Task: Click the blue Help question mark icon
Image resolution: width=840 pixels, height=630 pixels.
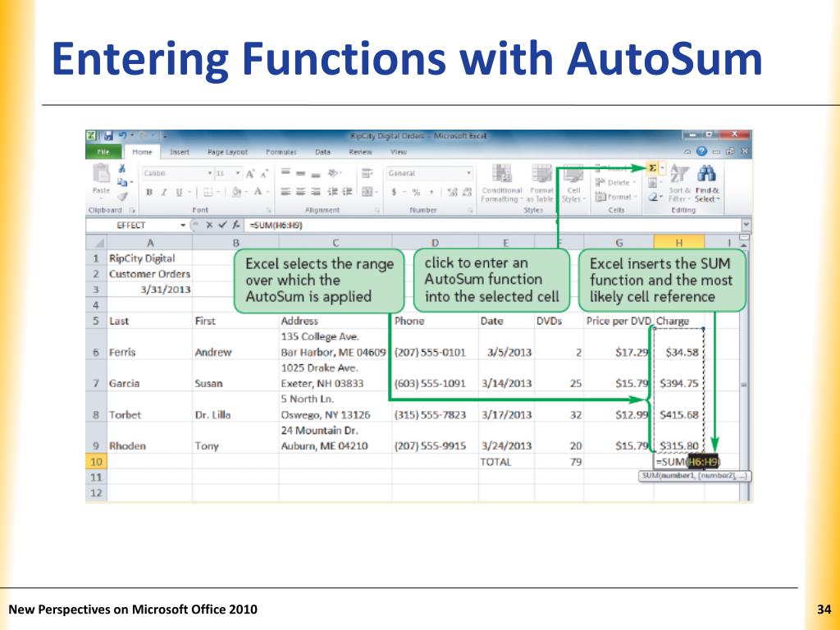Action: [702, 152]
